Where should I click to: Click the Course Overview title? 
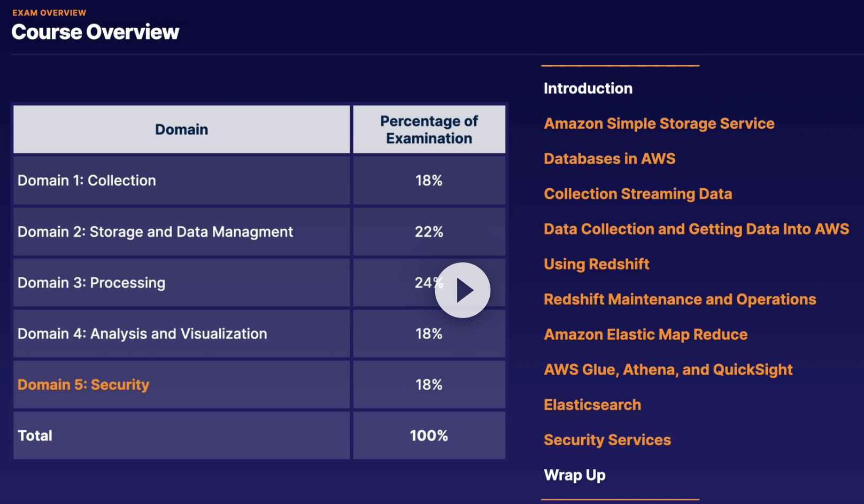pos(95,32)
